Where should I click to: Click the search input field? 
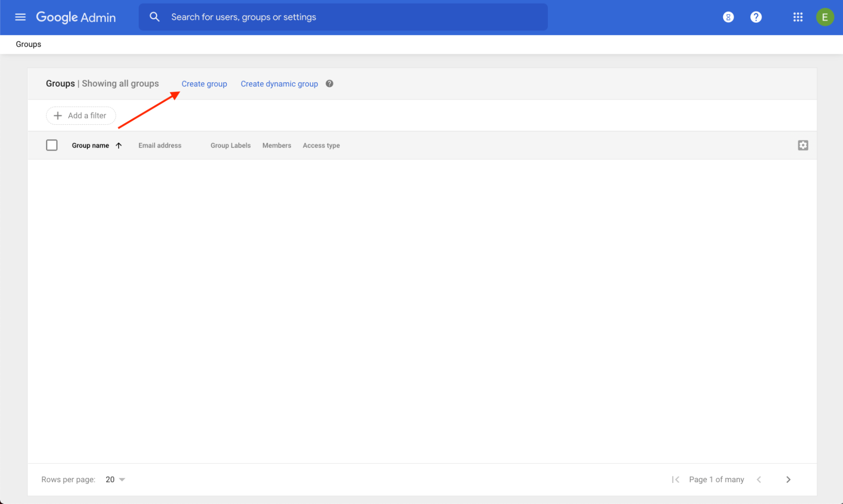click(x=343, y=17)
